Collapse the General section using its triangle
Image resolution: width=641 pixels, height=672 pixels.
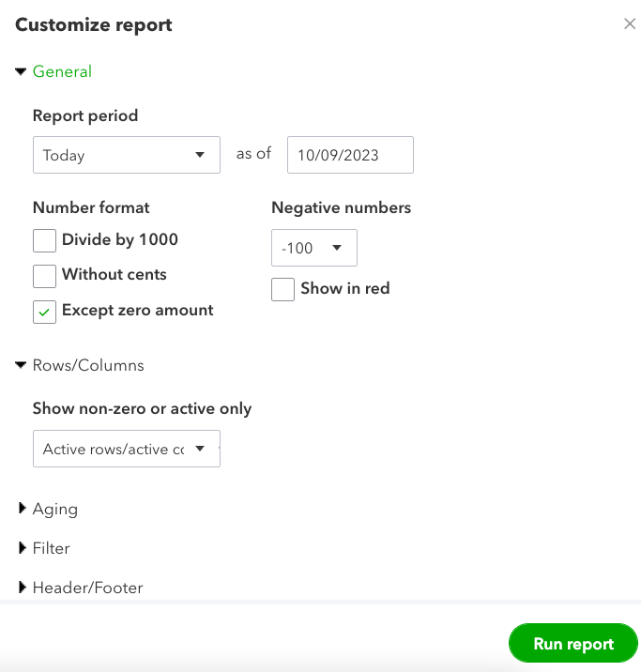pos(21,72)
